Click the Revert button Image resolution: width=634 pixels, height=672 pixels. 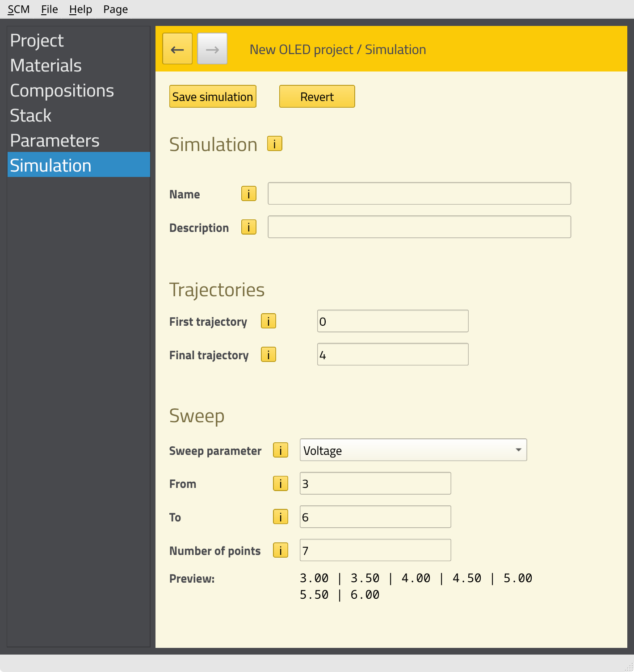[317, 97]
